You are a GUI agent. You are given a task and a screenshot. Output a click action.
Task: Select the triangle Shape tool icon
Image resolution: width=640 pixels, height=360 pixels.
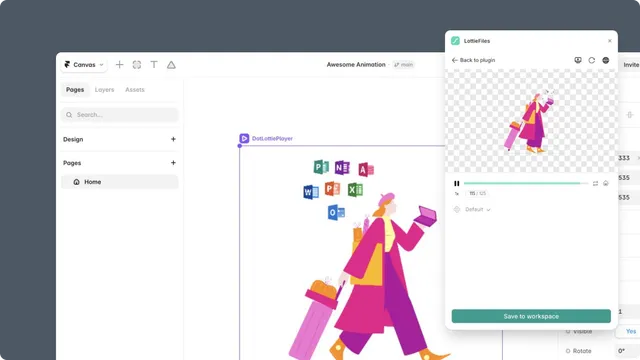[x=171, y=65]
